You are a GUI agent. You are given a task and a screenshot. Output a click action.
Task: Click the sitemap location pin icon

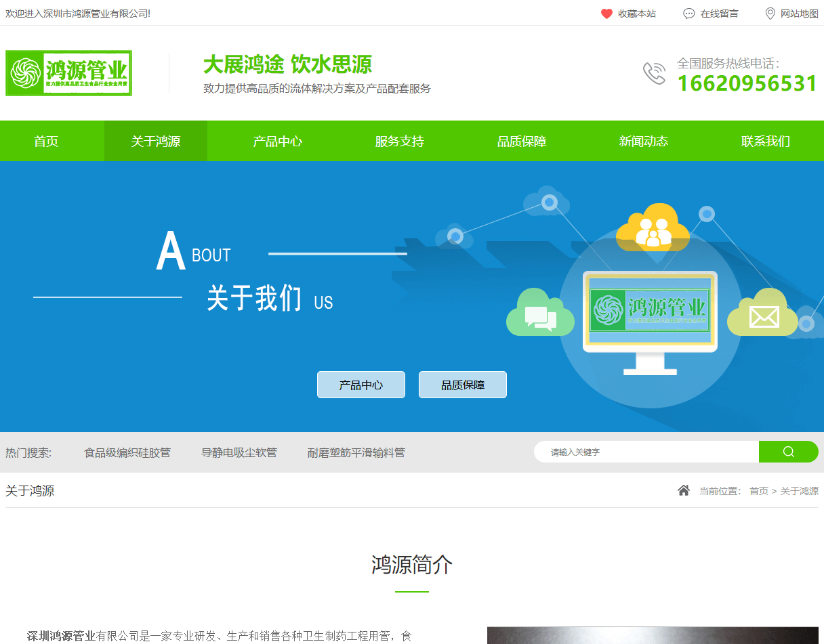[770, 13]
